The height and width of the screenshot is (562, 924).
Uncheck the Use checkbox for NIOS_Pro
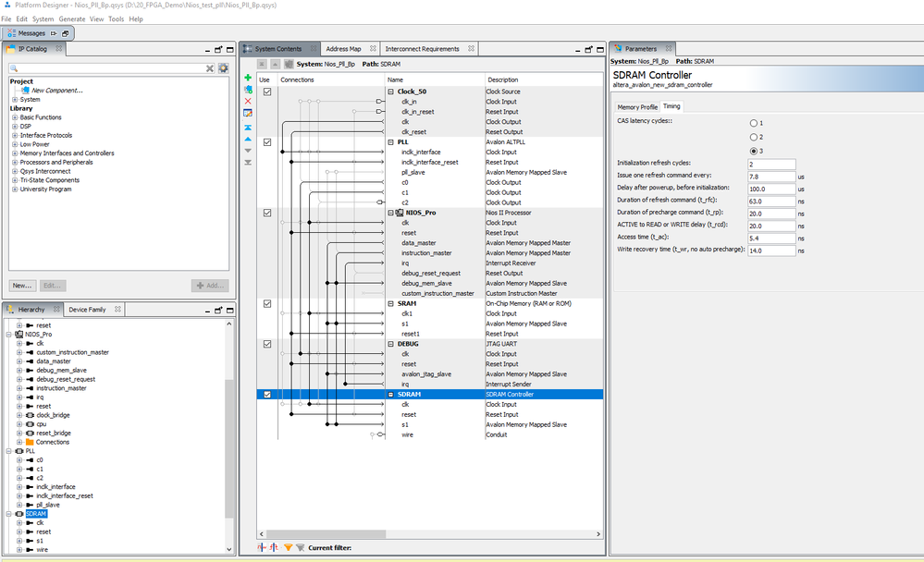click(x=267, y=213)
